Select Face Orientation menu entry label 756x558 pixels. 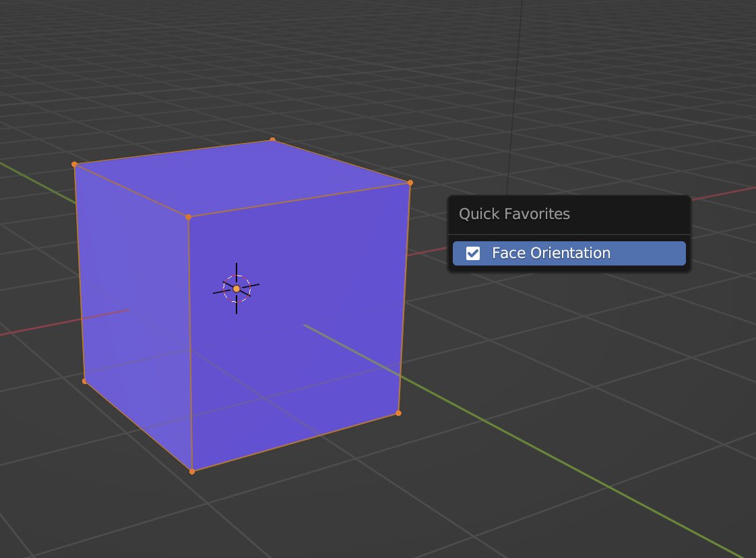pos(551,253)
